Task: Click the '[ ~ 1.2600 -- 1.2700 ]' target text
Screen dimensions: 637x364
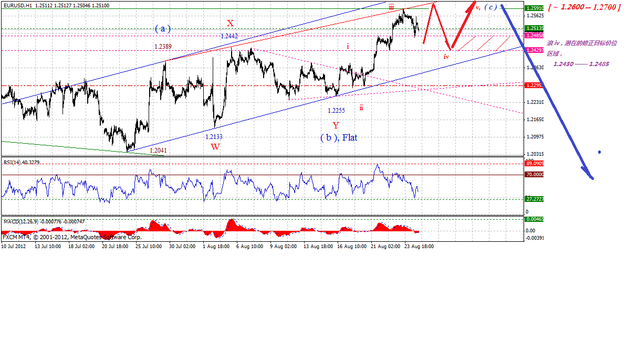Action: click(583, 7)
